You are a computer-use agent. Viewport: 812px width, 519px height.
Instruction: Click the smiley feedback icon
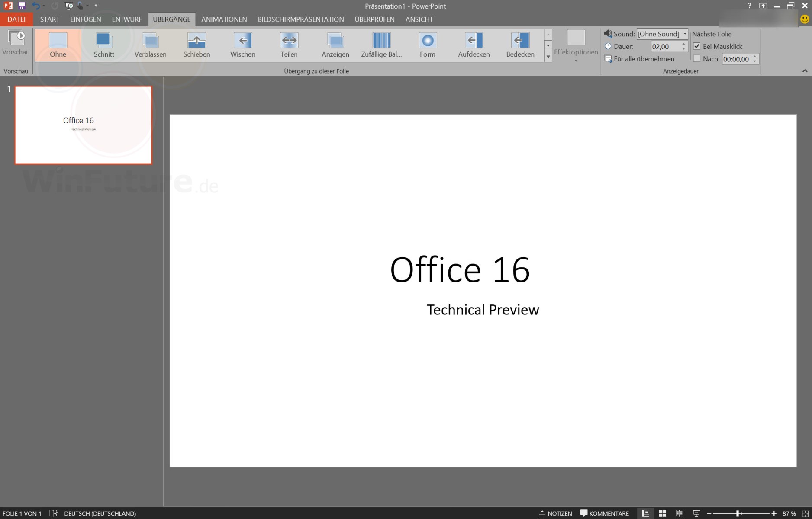[x=805, y=19]
